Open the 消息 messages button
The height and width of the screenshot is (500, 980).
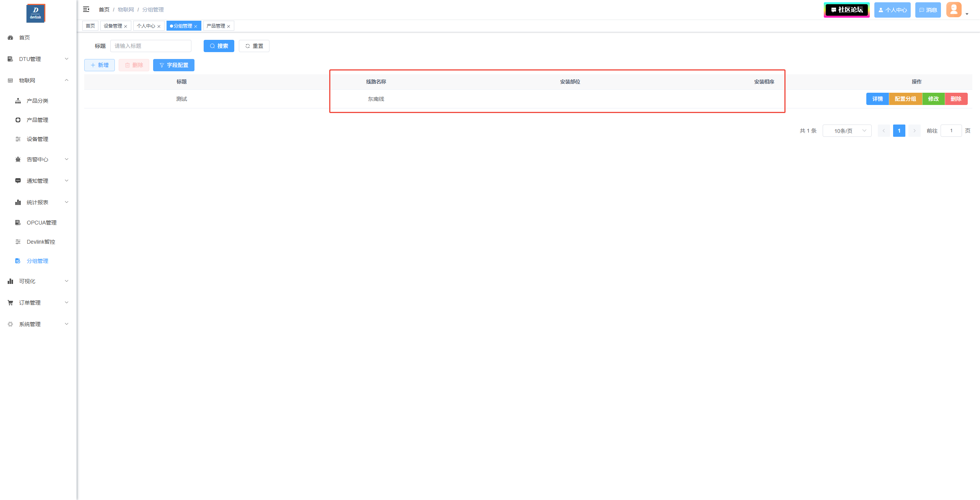click(x=928, y=10)
